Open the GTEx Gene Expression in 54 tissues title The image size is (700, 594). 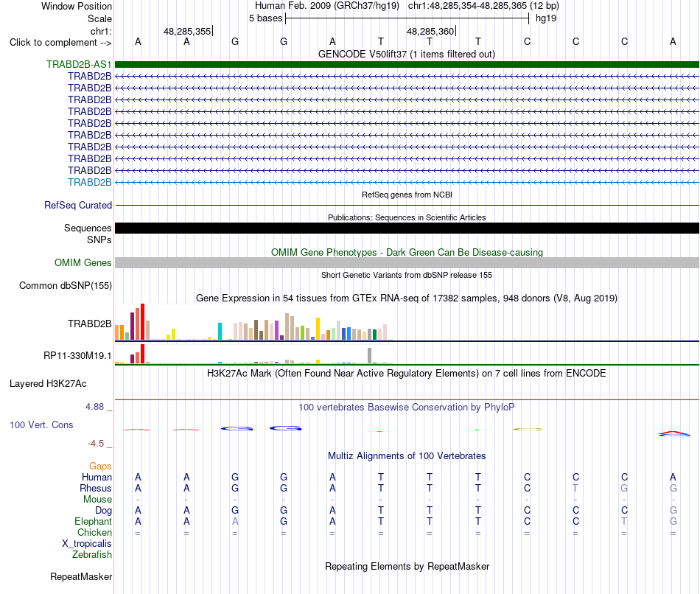click(x=407, y=298)
